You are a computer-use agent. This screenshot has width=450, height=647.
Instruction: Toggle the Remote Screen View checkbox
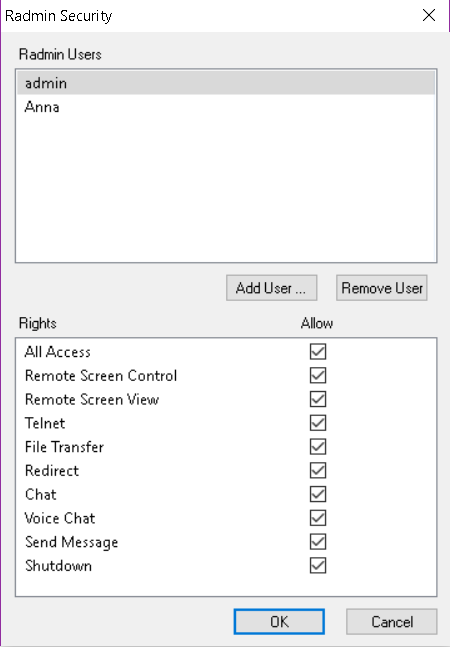click(318, 399)
